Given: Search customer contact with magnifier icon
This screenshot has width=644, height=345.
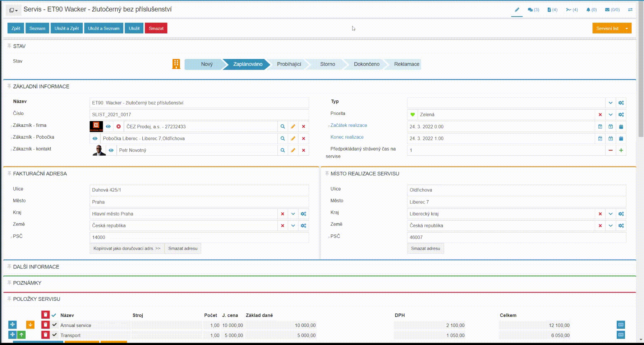Looking at the screenshot, I should 282,150.
